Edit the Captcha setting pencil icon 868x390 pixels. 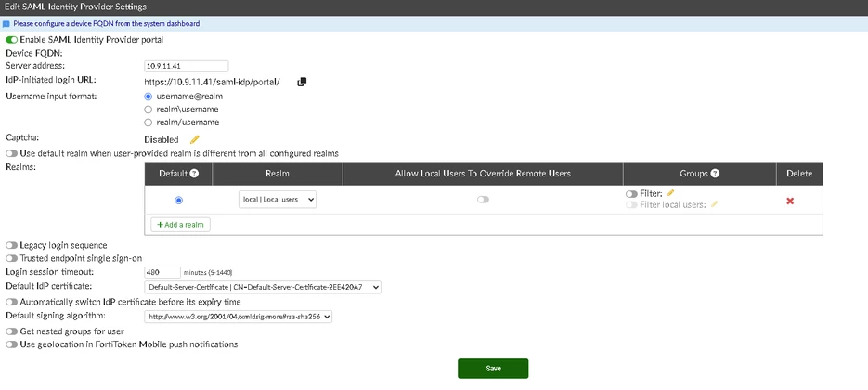pos(194,139)
